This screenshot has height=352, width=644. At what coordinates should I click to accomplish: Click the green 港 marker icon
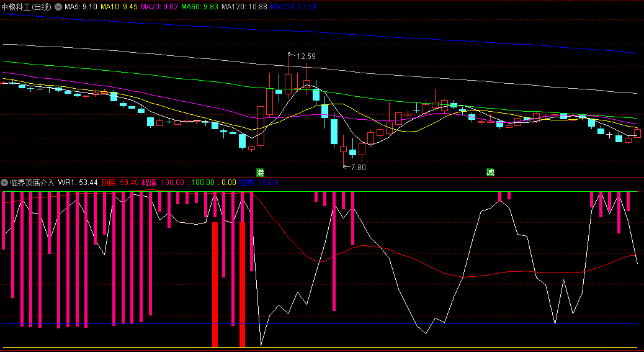tap(260, 172)
